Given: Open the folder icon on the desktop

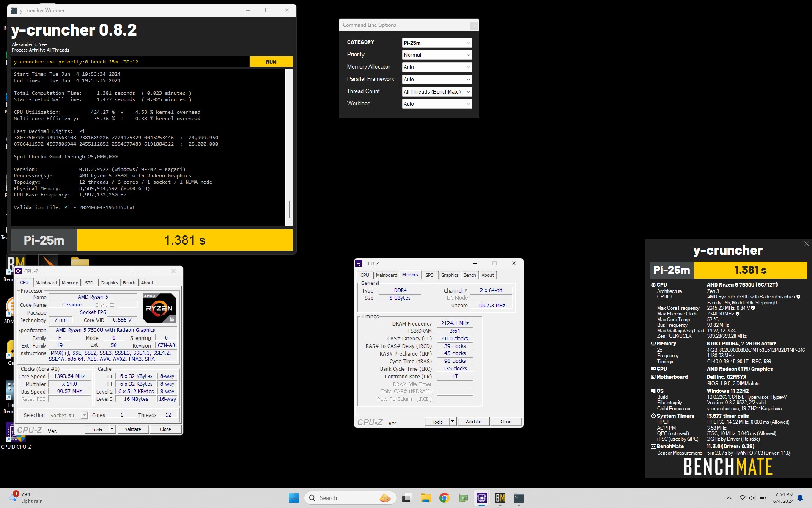Looking at the screenshot, I should click(x=80, y=263).
